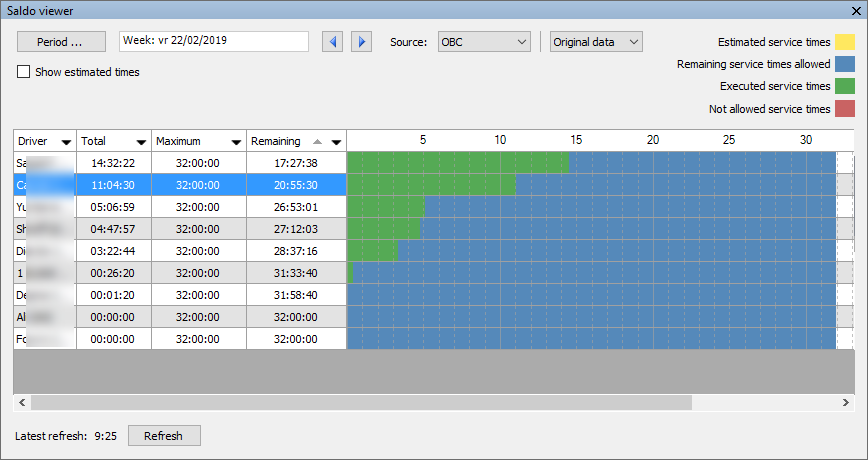868x460 pixels.
Task: Open the Driver column filter arrow
Action: pyautogui.click(x=66, y=142)
